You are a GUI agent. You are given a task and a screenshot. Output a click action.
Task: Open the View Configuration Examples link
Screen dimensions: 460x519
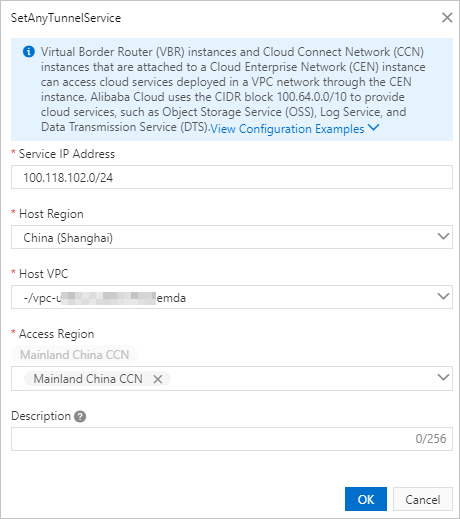[x=287, y=129]
